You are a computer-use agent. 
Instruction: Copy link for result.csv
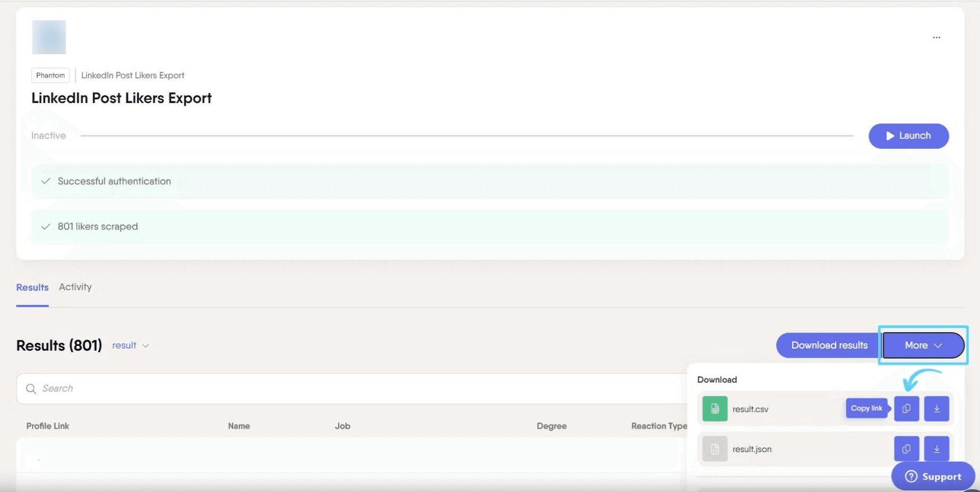(x=907, y=409)
